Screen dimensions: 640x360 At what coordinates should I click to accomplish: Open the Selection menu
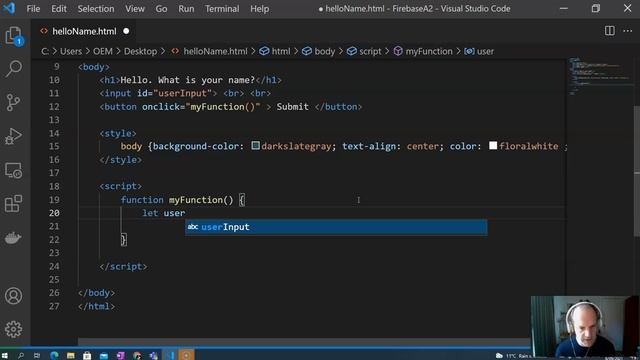click(96, 9)
